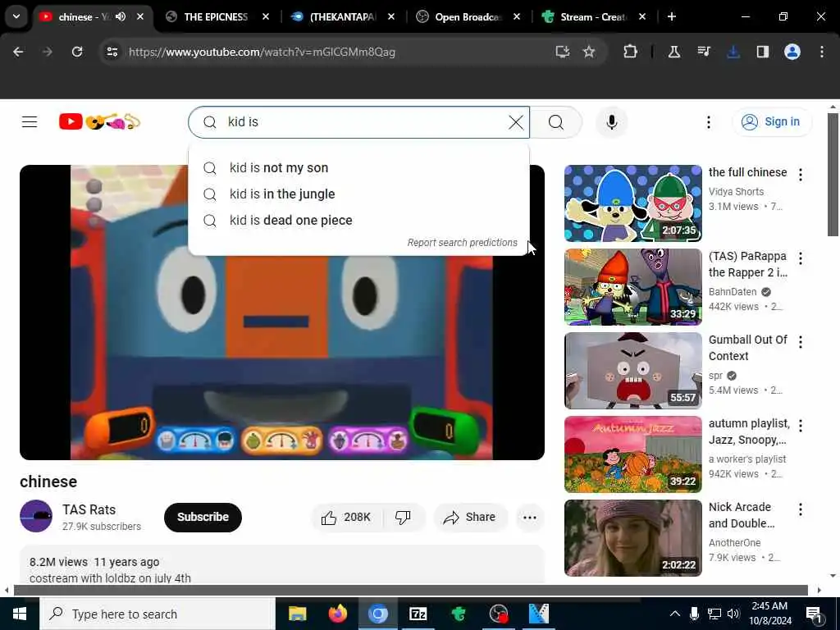This screenshot has width=840, height=630.
Task: Open Windows Start menu
Action: (20, 614)
